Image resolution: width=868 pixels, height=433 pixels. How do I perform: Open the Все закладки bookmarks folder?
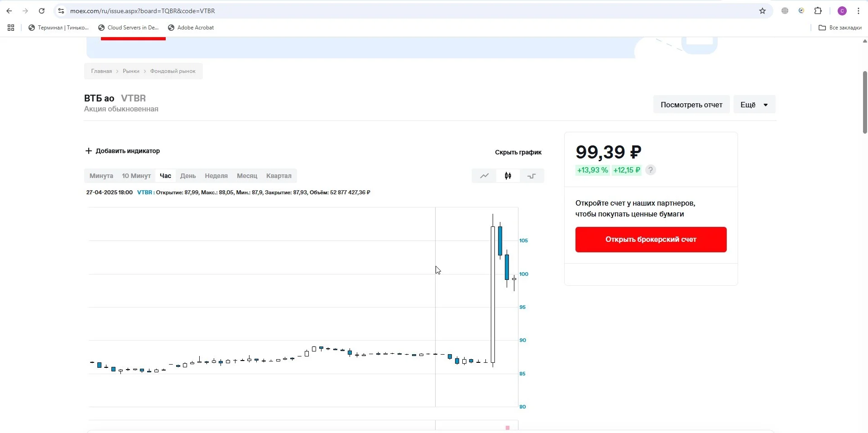840,28
